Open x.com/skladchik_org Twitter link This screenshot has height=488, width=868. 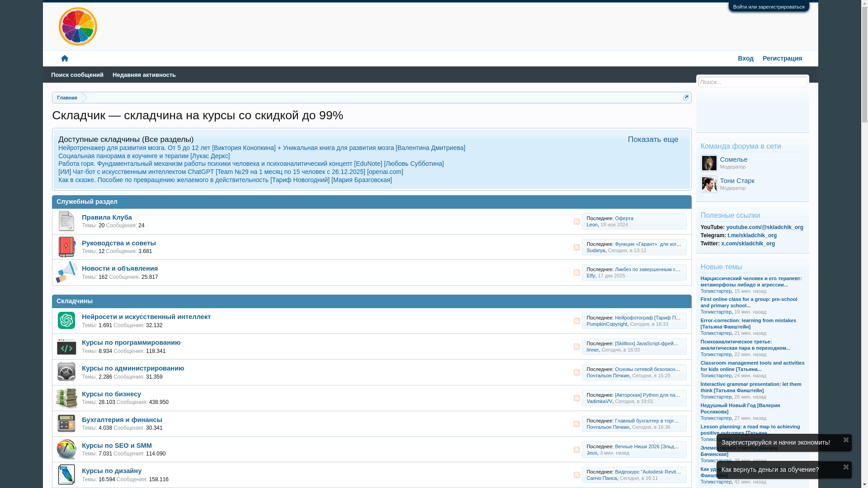tap(748, 244)
